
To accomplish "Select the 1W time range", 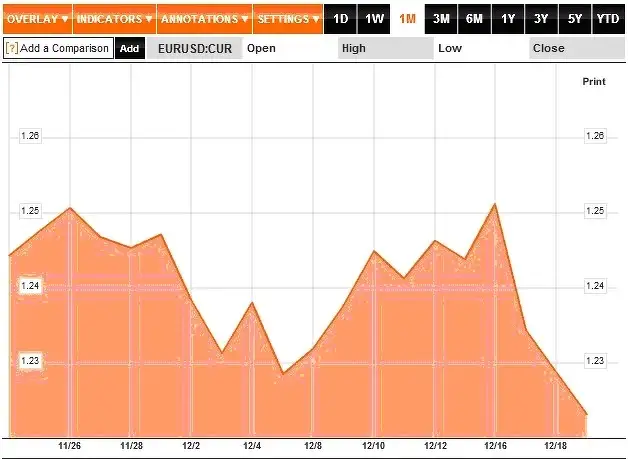I will pyautogui.click(x=374, y=19).
